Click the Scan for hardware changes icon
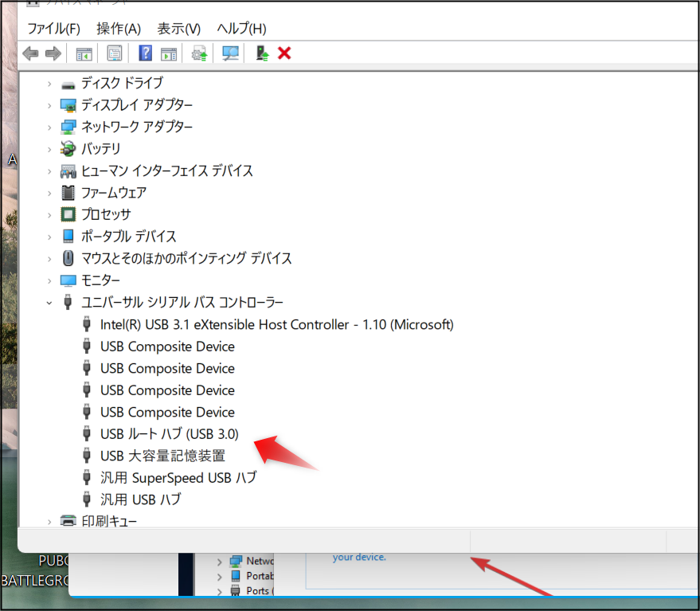Screen dimensions: 700x611 [229, 53]
